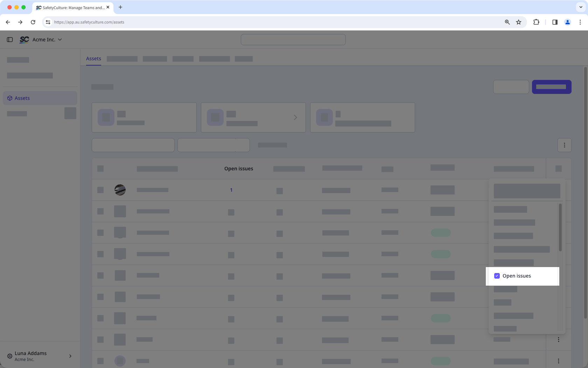Open the 1 open issue link
Screen dimensions: 588x368
pyautogui.click(x=231, y=190)
